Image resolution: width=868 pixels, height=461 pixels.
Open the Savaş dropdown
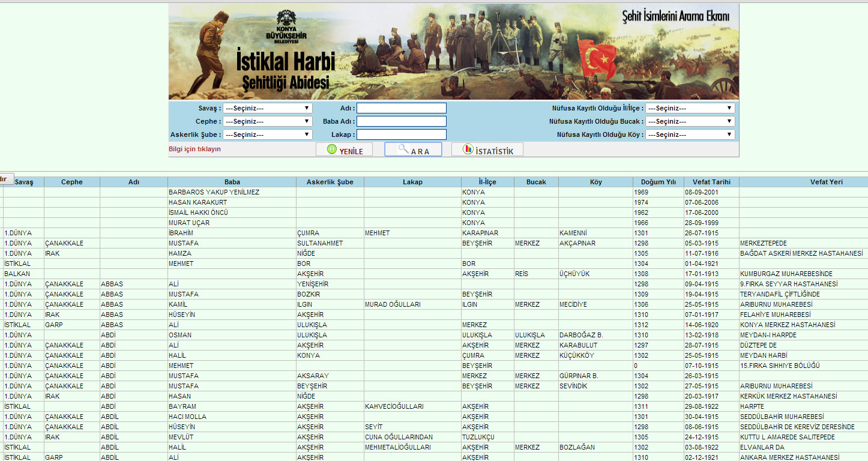point(268,108)
